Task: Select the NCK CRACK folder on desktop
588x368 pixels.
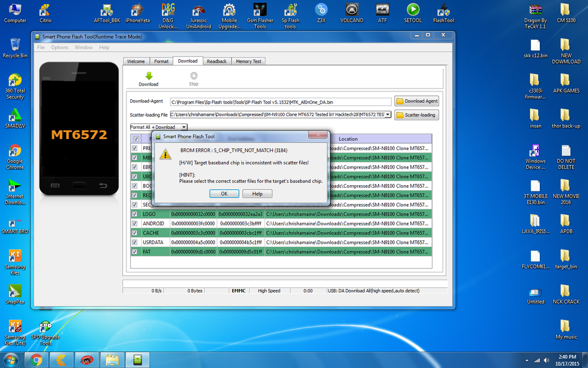Action: coord(566,295)
